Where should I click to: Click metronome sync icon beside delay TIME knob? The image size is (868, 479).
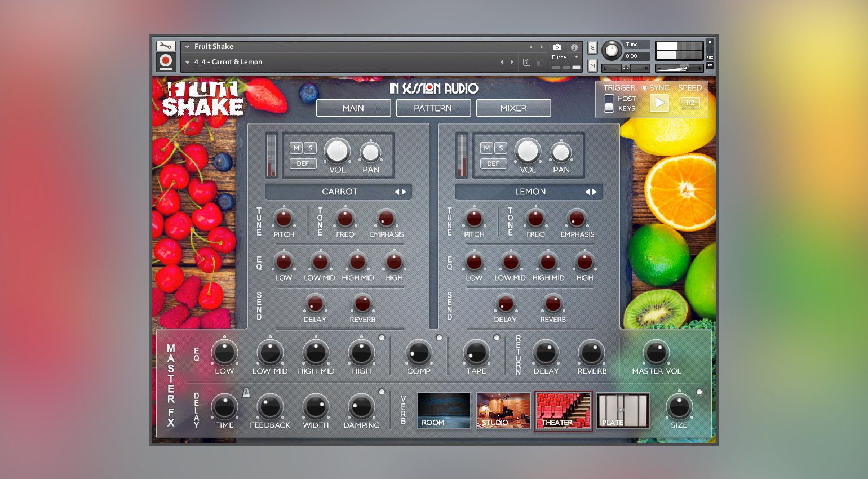click(x=246, y=393)
